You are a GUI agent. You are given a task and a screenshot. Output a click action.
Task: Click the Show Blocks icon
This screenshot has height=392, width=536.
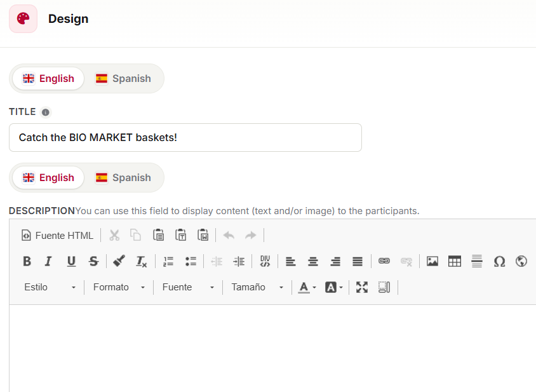tap(384, 287)
